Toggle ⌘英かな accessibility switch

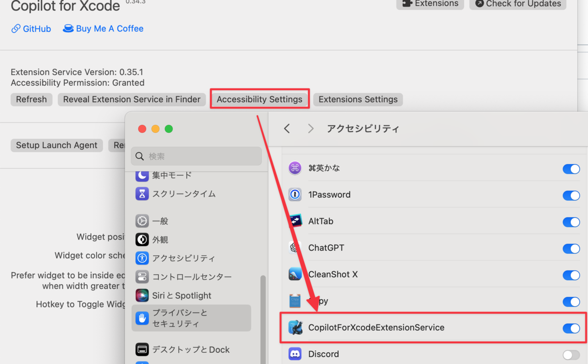coord(571,169)
